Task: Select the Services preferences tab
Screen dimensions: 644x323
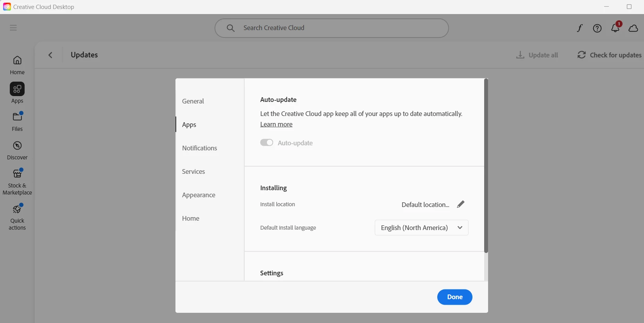Action: pos(193,171)
